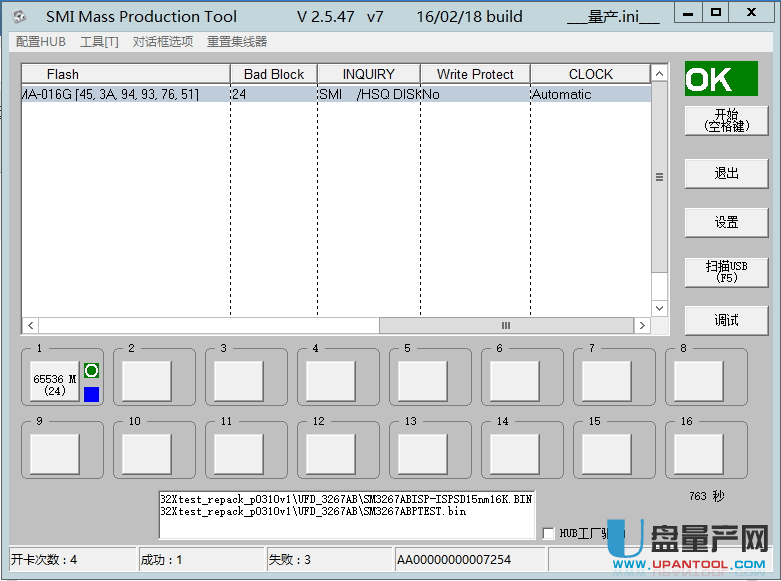
Task: Click the app icon in the title bar
Action: click(x=19, y=16)
